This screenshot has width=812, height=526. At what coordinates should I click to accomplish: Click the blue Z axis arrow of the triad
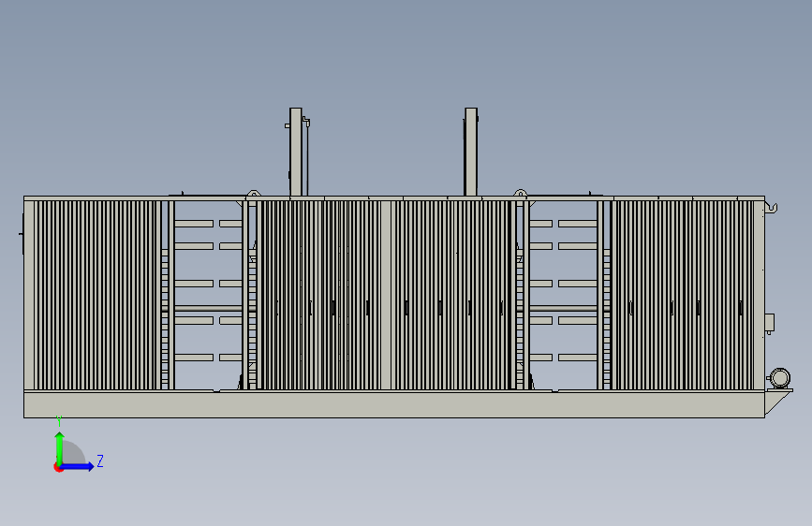(78, 466)
